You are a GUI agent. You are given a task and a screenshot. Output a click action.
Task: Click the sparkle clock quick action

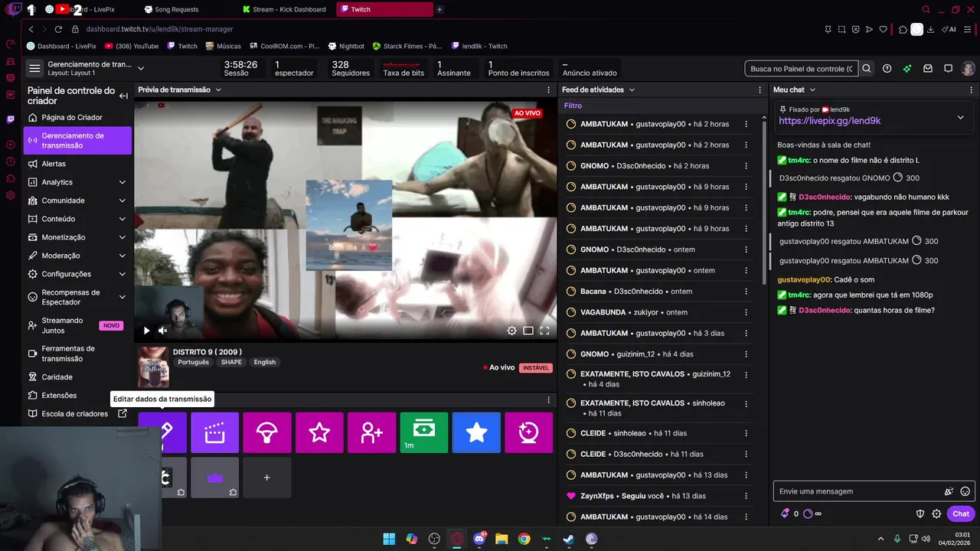[528, 432]
